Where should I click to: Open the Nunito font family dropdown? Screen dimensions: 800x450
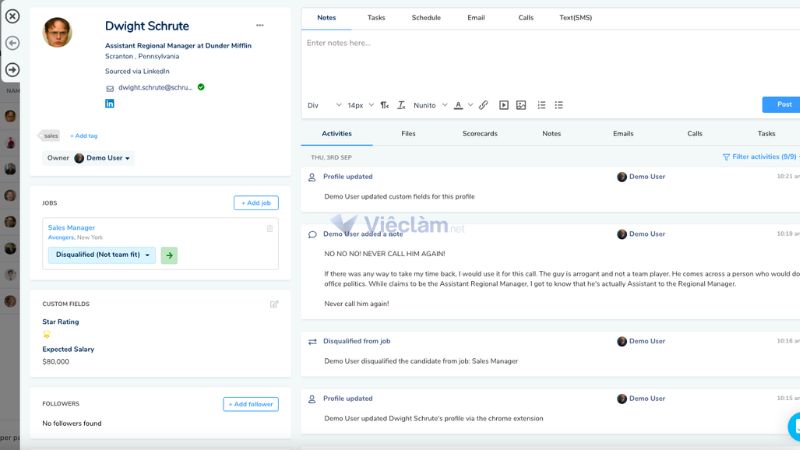click(430, 105)
